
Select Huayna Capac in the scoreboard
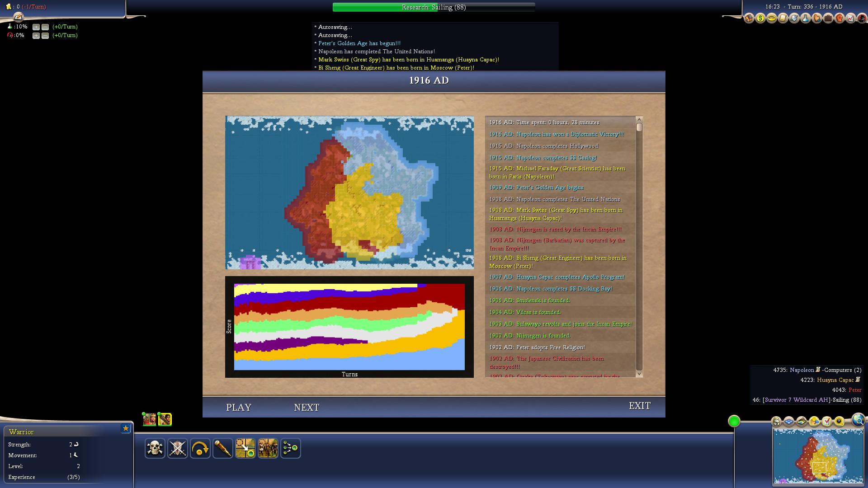835,380
